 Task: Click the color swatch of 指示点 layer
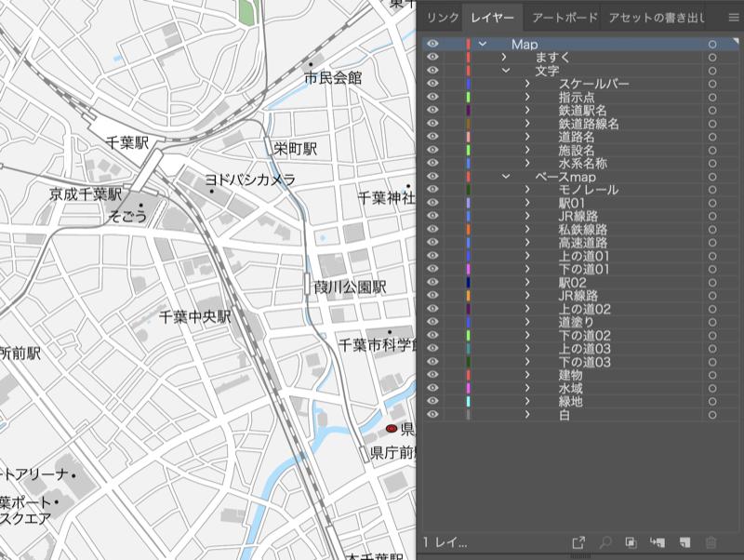point(468,98)
